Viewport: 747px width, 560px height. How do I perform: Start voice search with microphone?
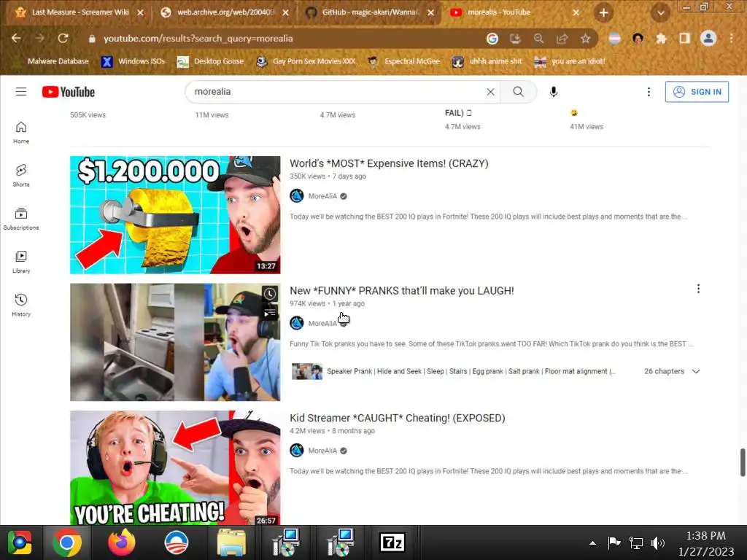click(553, 91)
